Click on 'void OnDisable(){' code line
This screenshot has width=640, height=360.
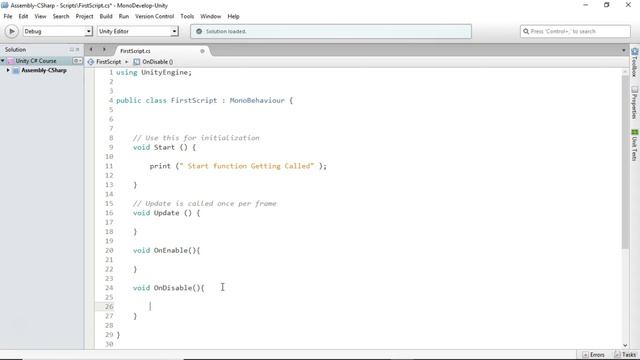[x=169, y=288]
